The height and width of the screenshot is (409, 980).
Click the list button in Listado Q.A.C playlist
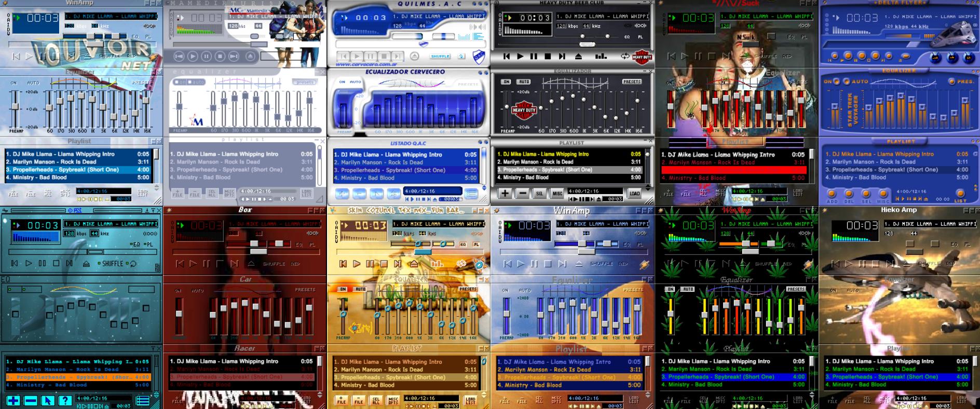coord(471,194)
